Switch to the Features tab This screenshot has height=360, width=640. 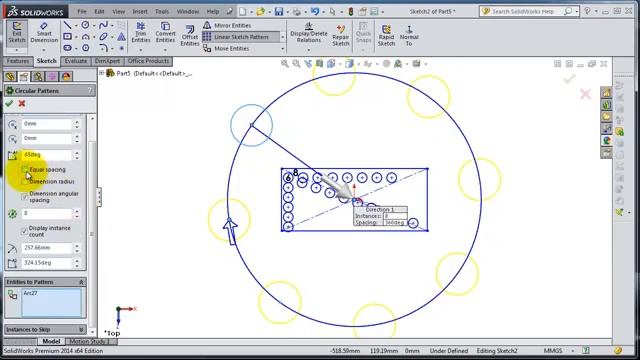18,61
